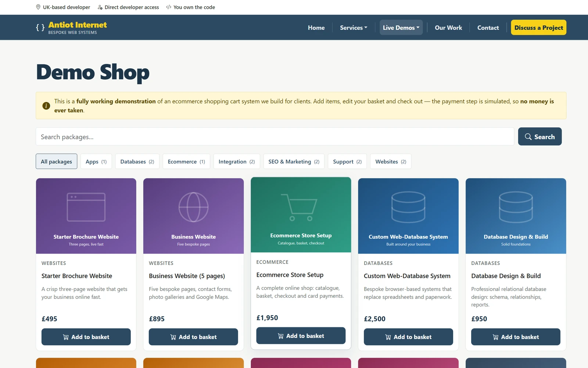Screen dimensions: 588x368
Task: Click the location pin icon beside UK-based developer
Action: click(x=38, y=7)
